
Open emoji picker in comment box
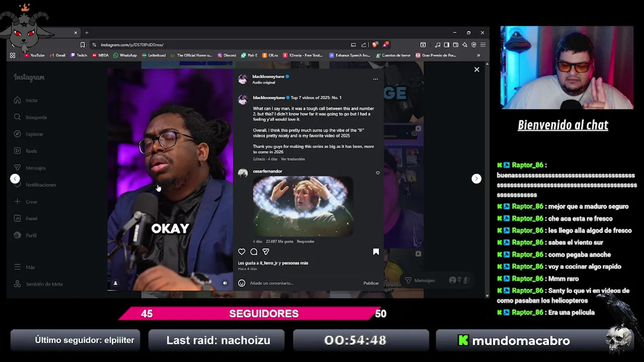[242, 283]
